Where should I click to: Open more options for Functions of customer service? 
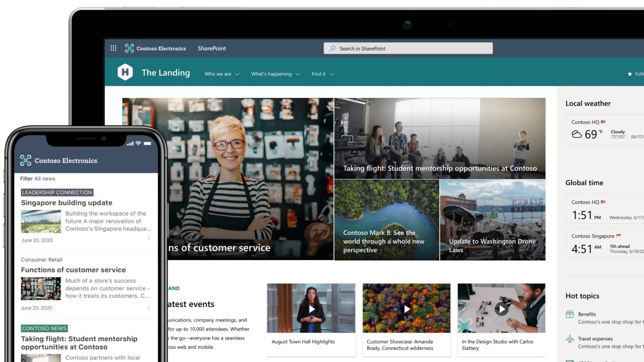tap(149, 307)
